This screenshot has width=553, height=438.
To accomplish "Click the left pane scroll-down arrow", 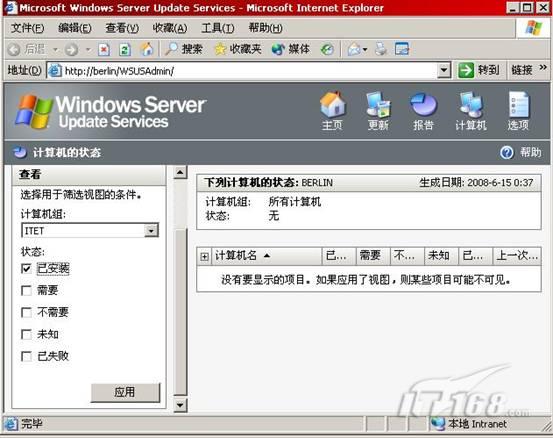I will [180, 405].
